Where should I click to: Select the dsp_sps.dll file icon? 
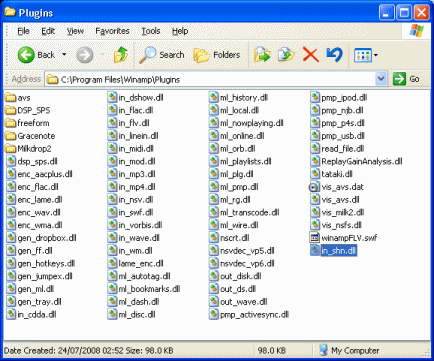(x=11, y=161)
